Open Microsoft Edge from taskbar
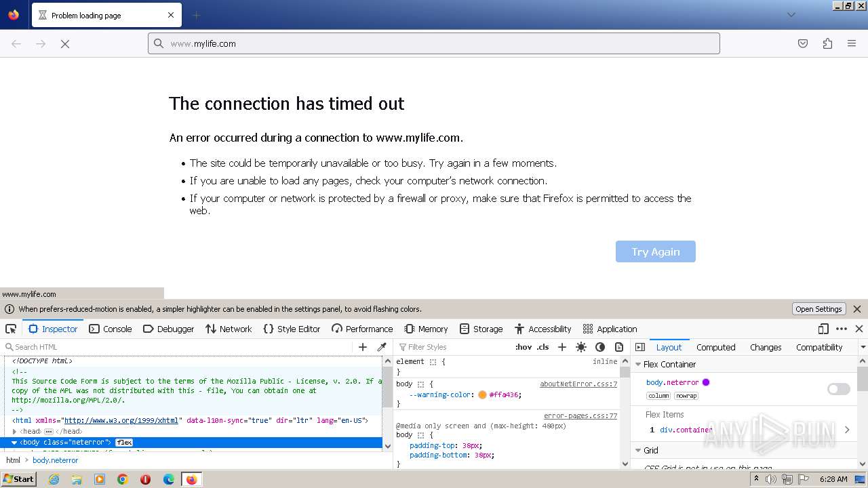 tap(169, 479)
